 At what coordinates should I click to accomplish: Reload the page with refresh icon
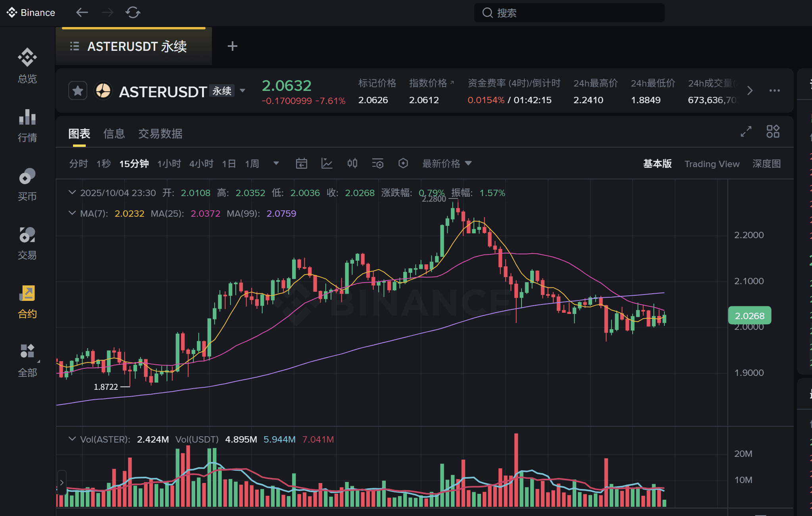pyautogui.click(x=133, y=13)
